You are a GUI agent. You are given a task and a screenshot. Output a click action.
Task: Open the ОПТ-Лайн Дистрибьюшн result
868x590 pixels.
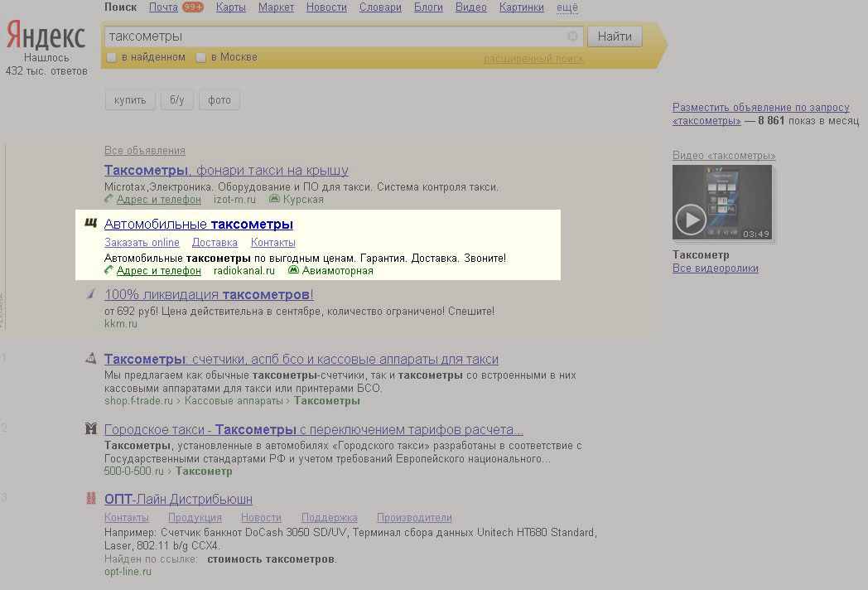178,499
